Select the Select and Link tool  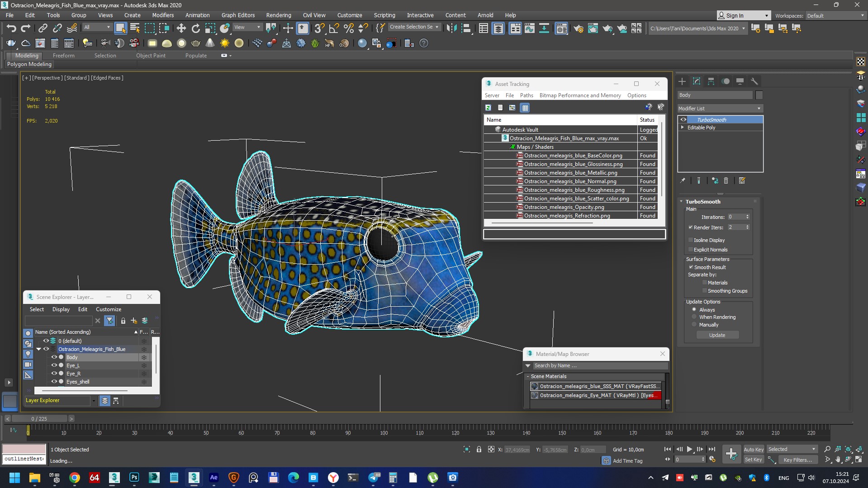point(43,28)
